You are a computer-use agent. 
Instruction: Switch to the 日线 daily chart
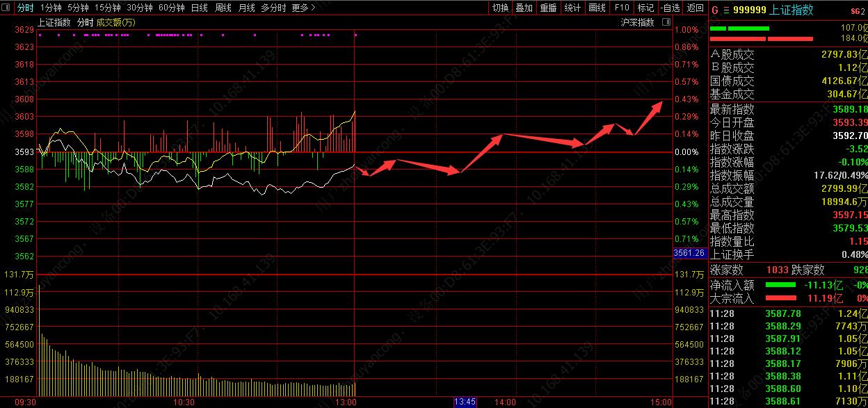click(199, 8)
